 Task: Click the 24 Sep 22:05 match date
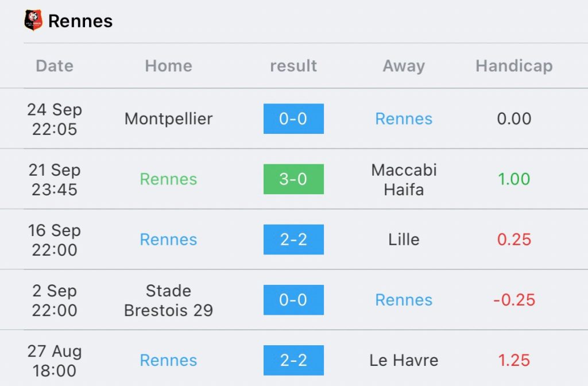point(55,119)
